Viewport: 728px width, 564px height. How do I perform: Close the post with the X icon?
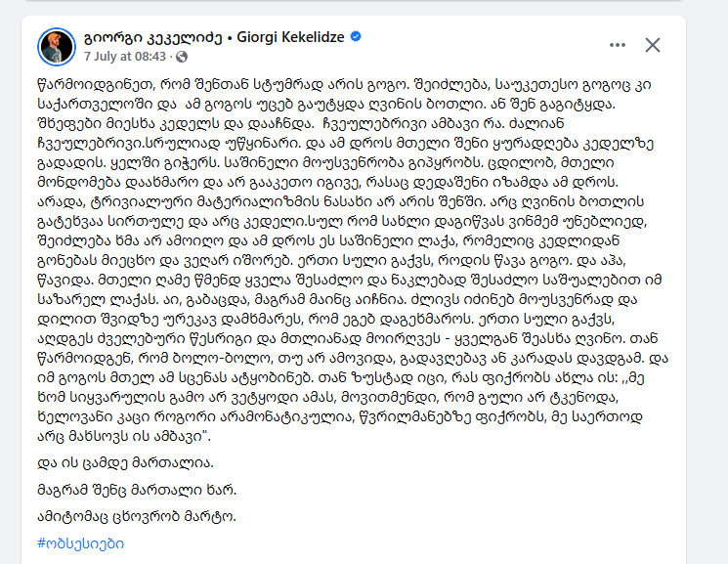(652, 45)
